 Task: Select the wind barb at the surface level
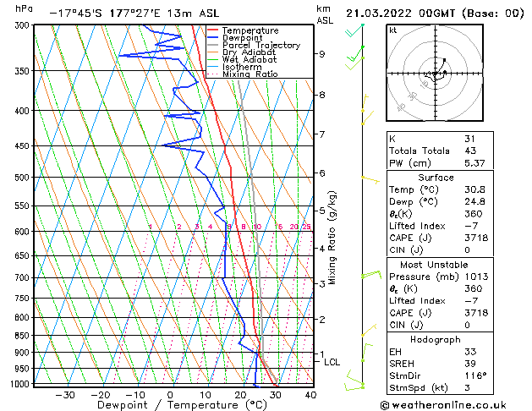pos(354,383)
